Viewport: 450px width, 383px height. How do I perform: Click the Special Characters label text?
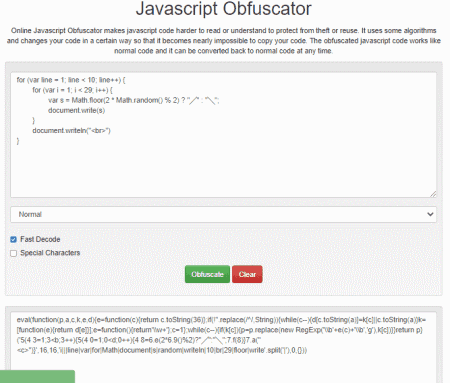coord(50,253)
